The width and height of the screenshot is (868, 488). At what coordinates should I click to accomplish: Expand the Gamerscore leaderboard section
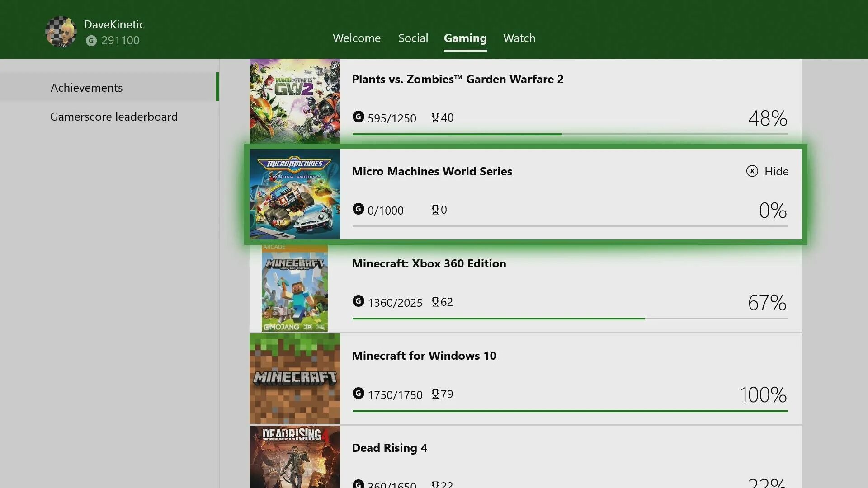click(114, 116)
